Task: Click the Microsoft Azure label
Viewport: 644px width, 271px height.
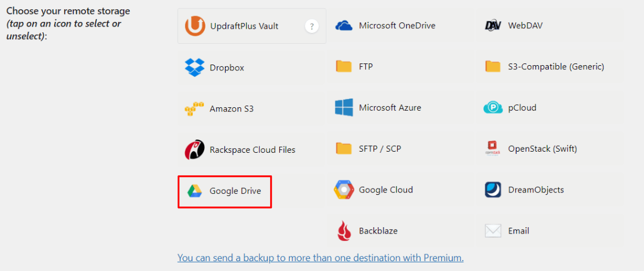Action: click(x=390, y=108)
